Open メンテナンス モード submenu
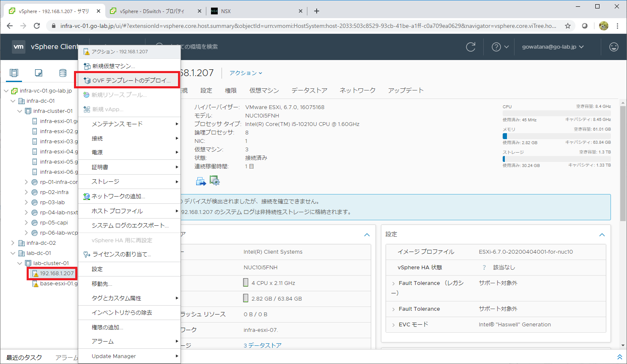Image resolution: width=627 pixels, height=364 pixels. (x=129, y=124)
